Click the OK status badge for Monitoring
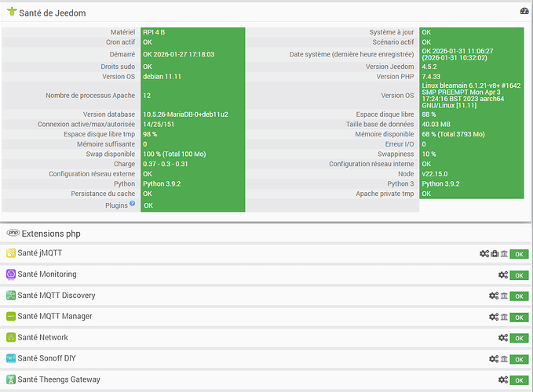The width and height of the screenshot is (533, 392). coord(519,275)
